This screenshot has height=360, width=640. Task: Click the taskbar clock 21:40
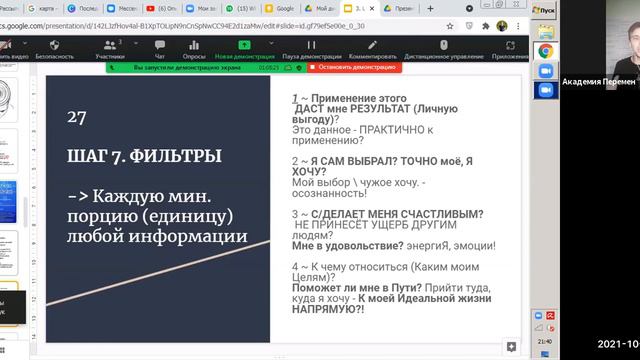(544, 341)
